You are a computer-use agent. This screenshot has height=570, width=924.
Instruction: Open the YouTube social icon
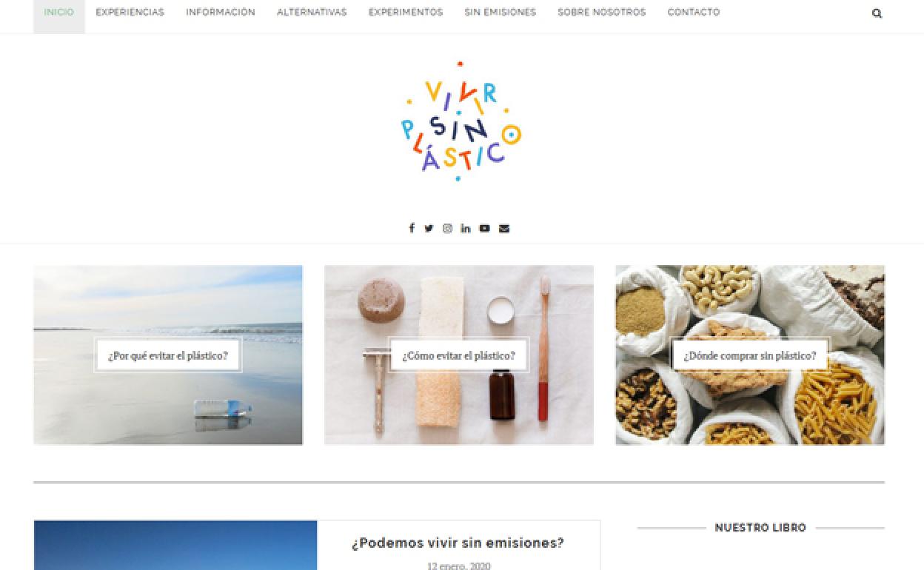coord(484,228)
